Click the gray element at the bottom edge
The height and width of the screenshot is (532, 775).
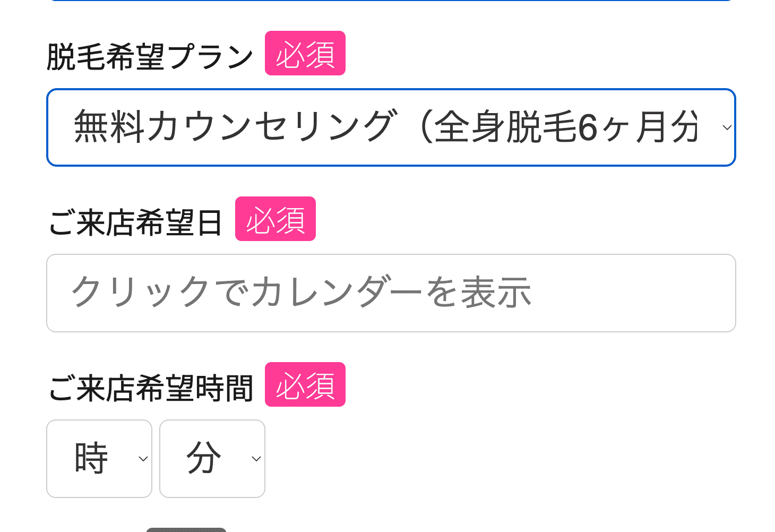[x=186, y=529]
